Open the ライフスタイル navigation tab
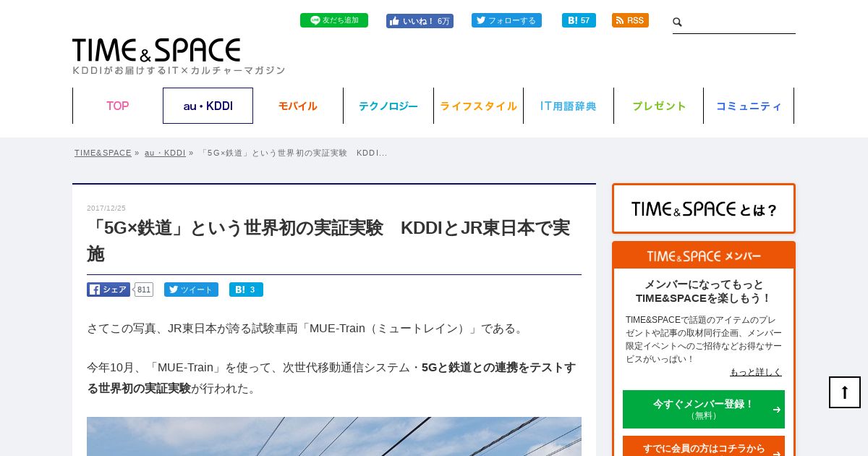The height and width of the screenshot is (456, 868). coord(478,106)
